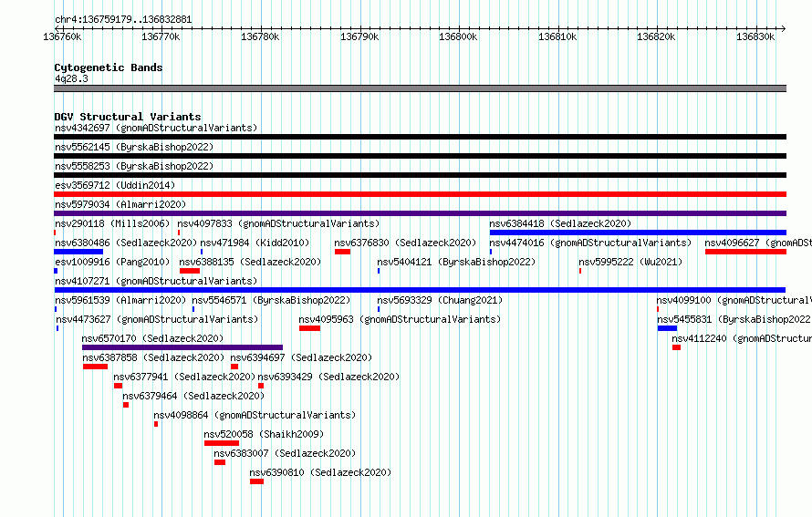The width and height of the screenshot is (812, 517).
Task: Select nsv6570170 Sedlazeck2020 label
Action: pos(152,338)
